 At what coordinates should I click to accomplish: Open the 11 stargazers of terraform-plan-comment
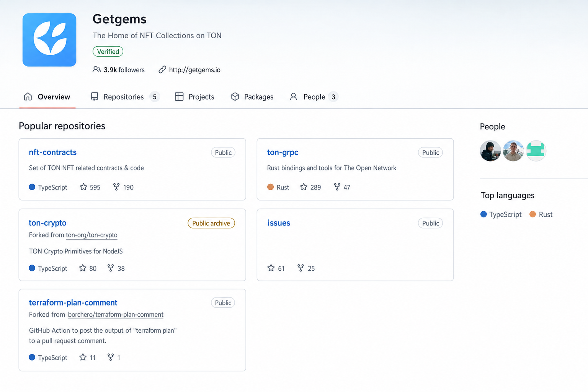93,358
